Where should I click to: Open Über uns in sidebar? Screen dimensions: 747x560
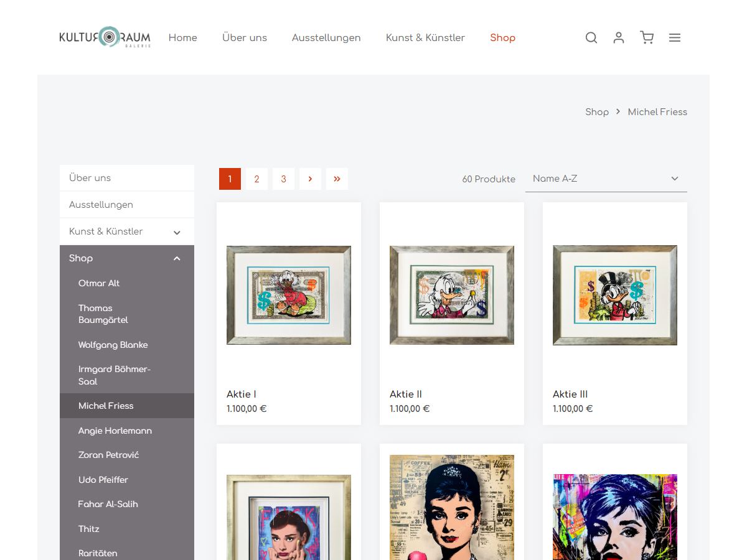127,178
